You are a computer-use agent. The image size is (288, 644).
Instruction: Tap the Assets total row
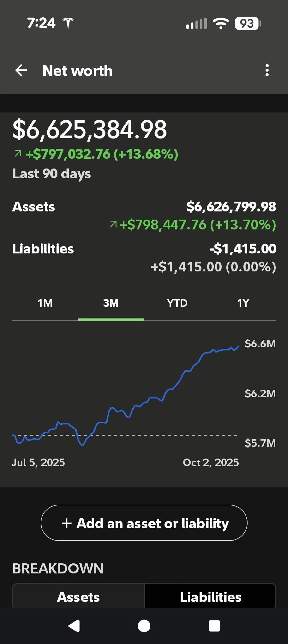(144, 207)
